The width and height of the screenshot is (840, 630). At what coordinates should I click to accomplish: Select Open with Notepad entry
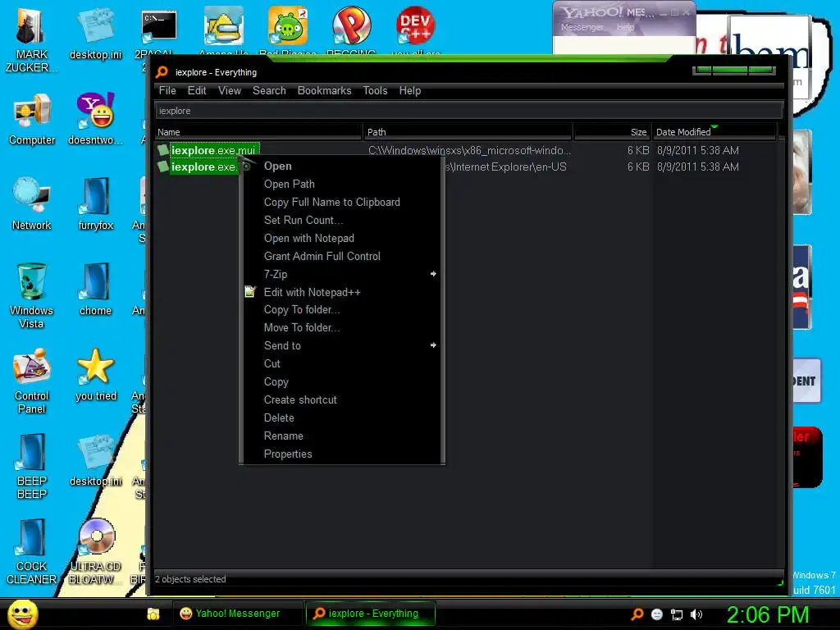(x=342, y=238)
